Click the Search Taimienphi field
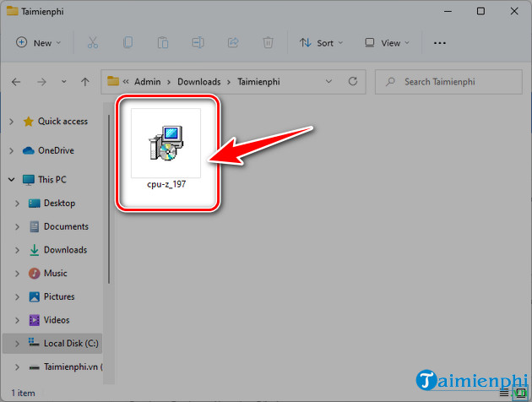532x402 pixels. click(x=448, y=82)
